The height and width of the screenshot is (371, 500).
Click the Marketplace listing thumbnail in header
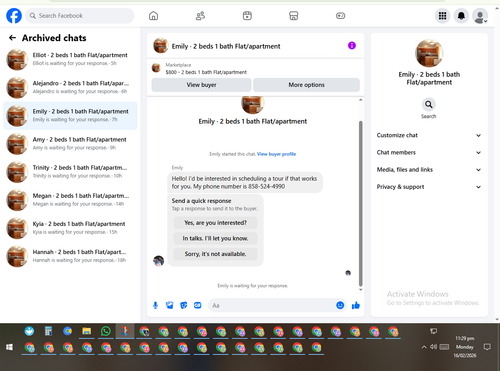(156, 68)
